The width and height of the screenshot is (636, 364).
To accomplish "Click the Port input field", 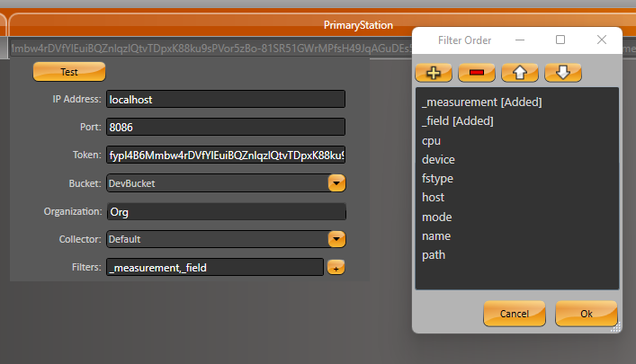I will point(225,128).
